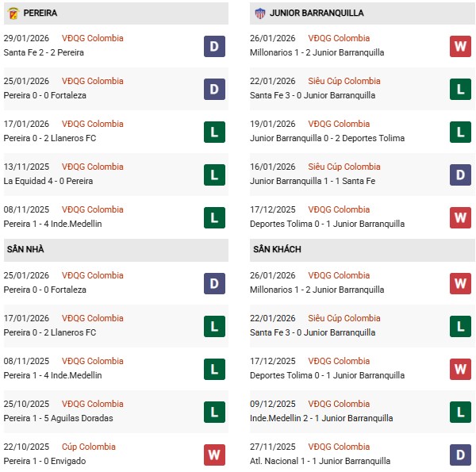The width and height of the screenshot is (476, 472).
Task: Open the Junior Barranquilla 0 - 2 Deportes Tolima match
Action: (326, 138)
